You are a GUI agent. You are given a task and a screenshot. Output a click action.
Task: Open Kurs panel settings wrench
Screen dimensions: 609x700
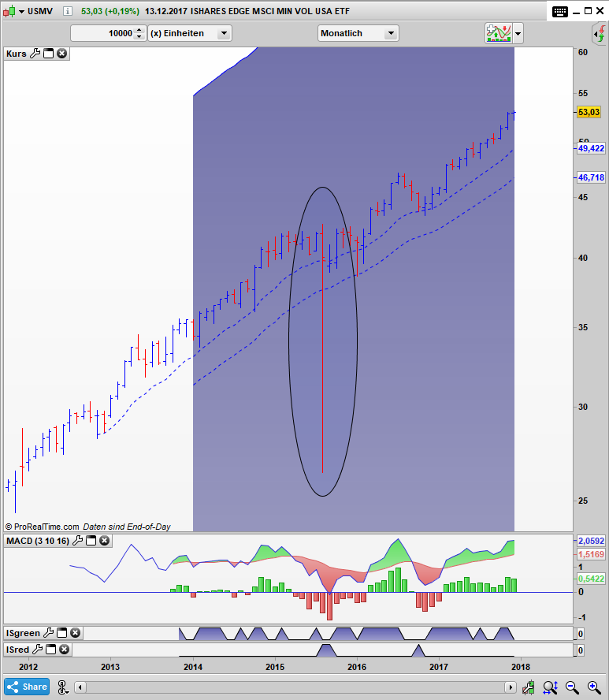pos(35,54)
